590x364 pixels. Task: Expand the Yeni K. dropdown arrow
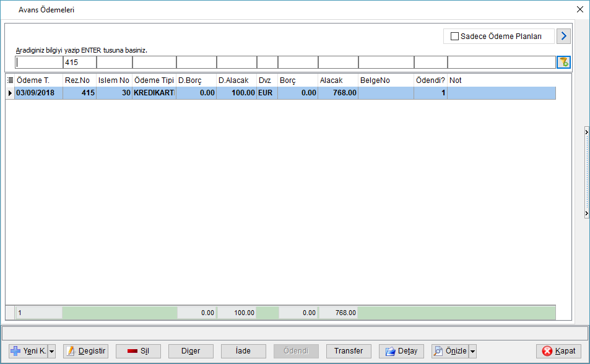(x=52, y=351)
